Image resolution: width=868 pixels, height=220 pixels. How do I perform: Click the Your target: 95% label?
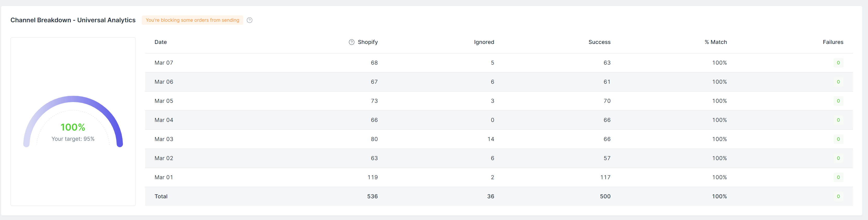(73, 139)
